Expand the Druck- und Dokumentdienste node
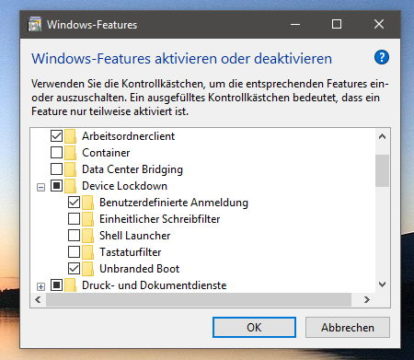The height and width of the screenshot is (360, 414). point(41,287)
